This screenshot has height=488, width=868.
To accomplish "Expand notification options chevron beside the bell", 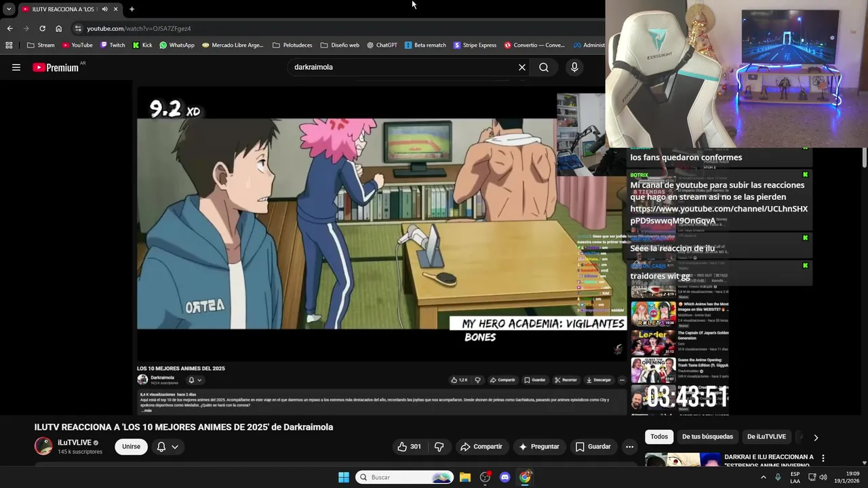I will click(174, 447).
